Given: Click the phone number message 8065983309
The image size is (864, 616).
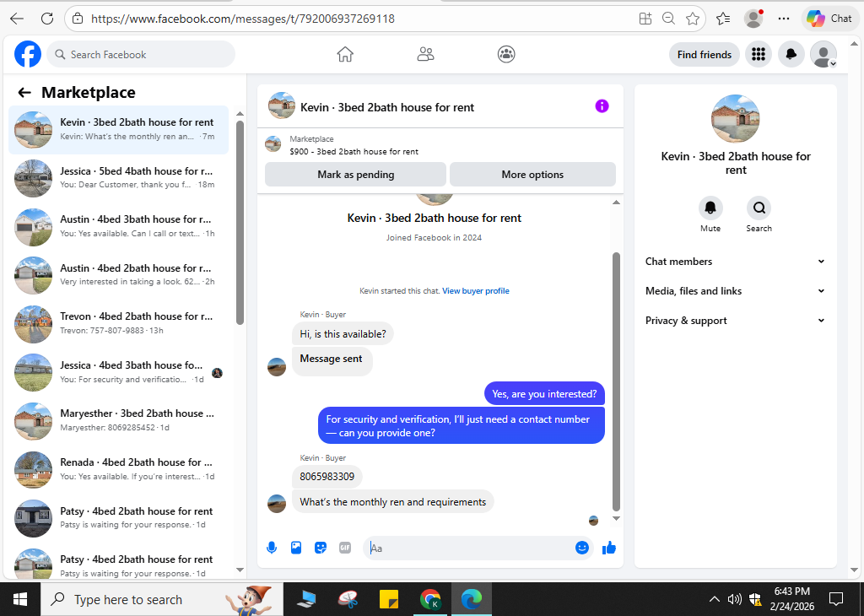Looking at the screenshot, I should point(327,477).
